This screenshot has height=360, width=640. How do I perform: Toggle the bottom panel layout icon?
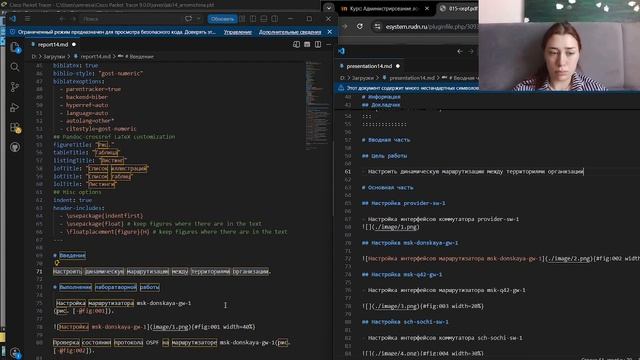(264, 19)
